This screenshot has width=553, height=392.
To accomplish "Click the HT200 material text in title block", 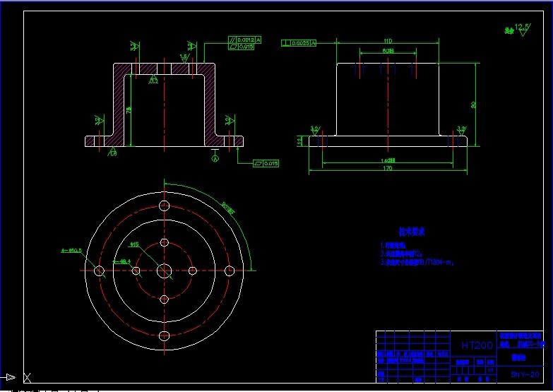I will (477, 345).
